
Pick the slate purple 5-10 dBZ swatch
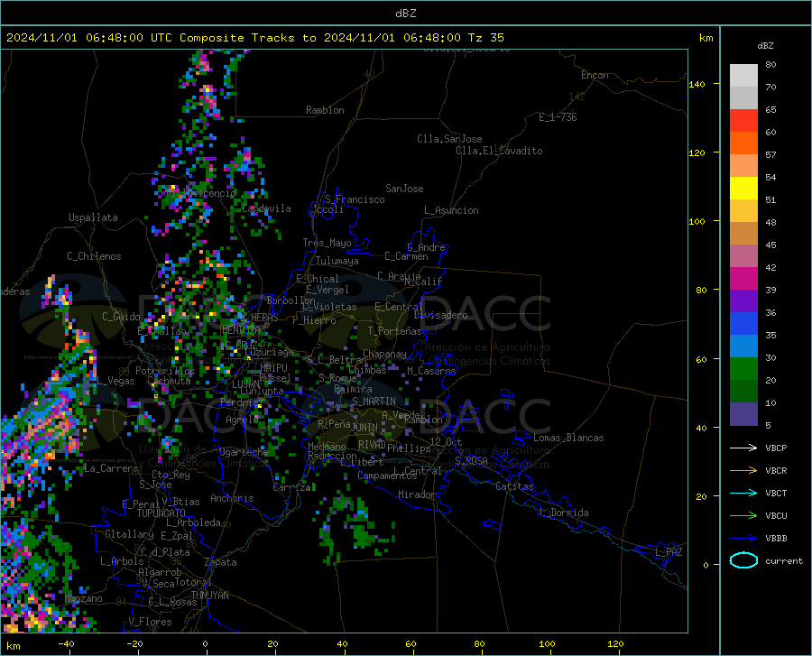(743, 414)
